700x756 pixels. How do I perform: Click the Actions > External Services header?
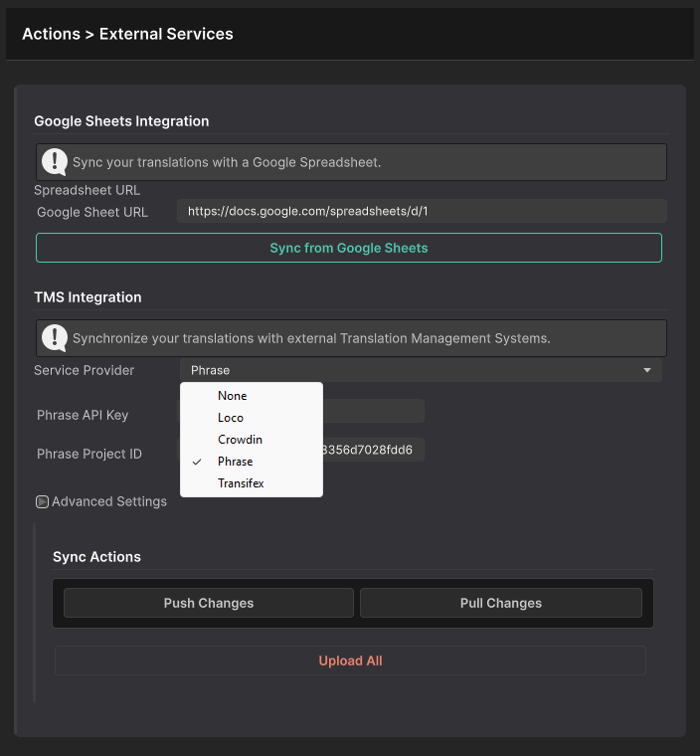pyautogui.click(x=127, y=34)
